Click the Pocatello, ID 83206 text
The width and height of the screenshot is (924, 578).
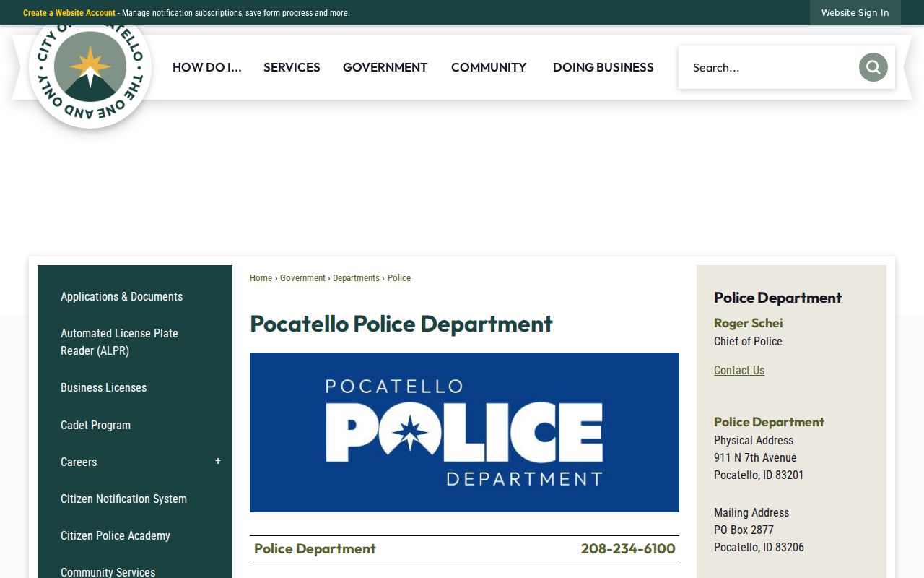[x=759, y=547]
